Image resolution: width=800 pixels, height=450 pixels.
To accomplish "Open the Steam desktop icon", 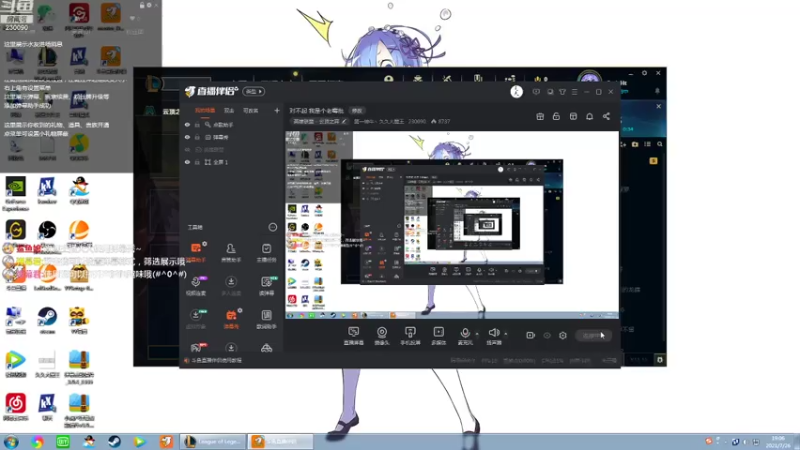I will point(47,320).
